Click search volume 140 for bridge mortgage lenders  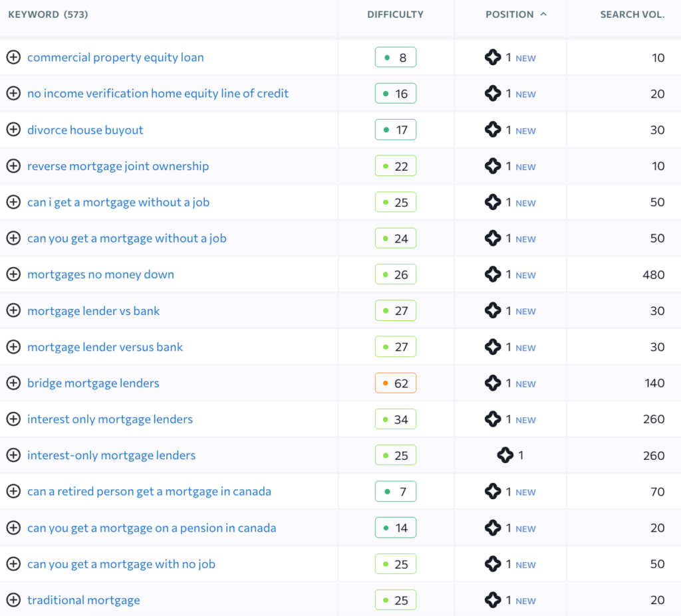[654, 383]
